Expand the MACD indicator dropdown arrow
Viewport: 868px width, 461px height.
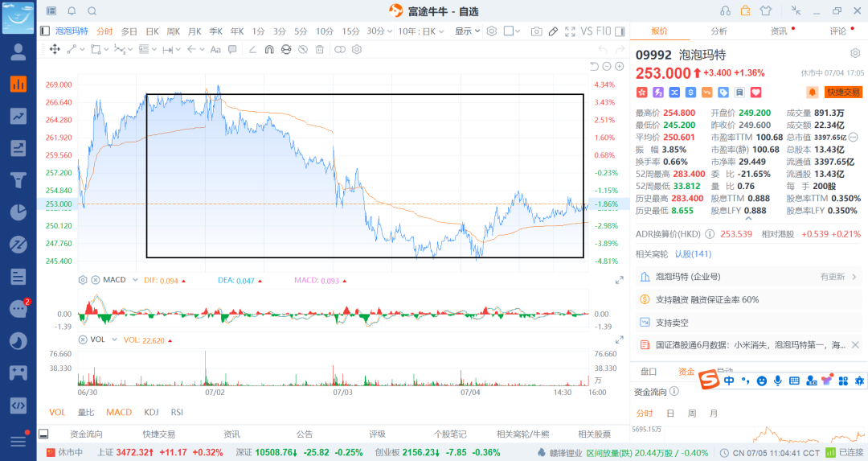134,280
